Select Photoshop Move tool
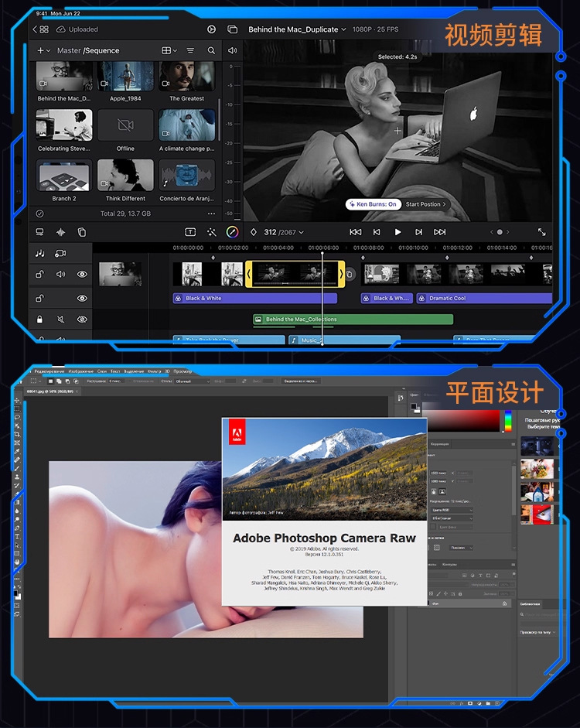The height and width of the screenshot is (728, 580). pyautogui.click(x=17, y=400)
